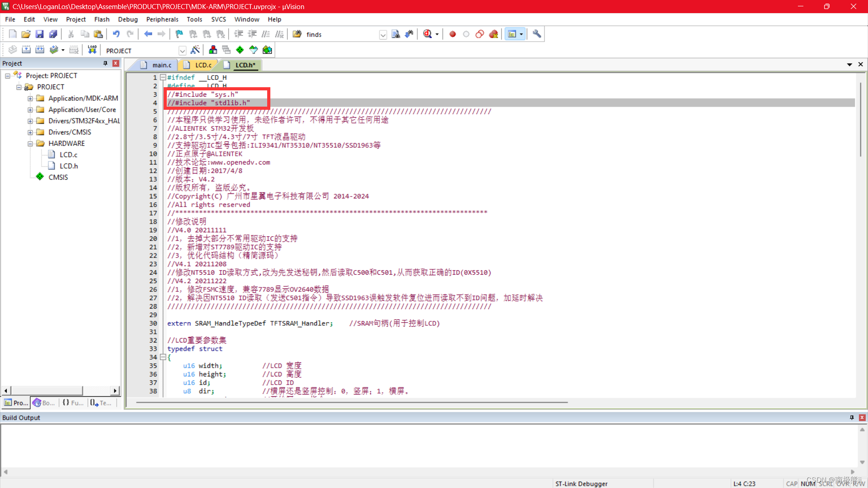Open Find in Files

[x=297, y=34]
